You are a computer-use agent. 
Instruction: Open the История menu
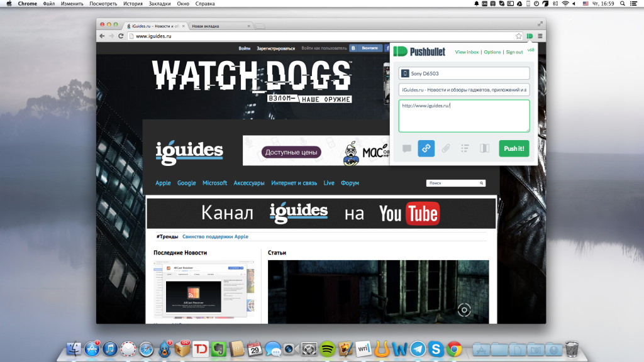(133, 4)
